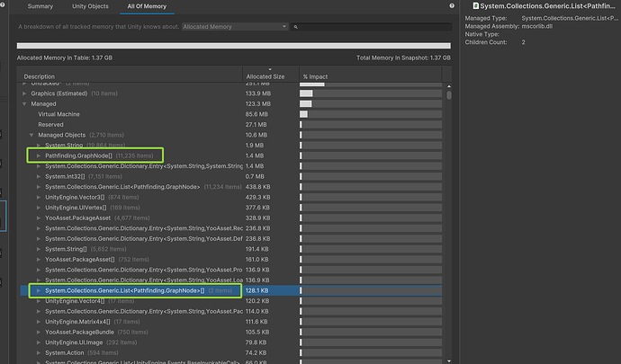621x364 pixels.
Task: Click the 85.6 MB Virtual Machine size
Action: tap(256, 114)
